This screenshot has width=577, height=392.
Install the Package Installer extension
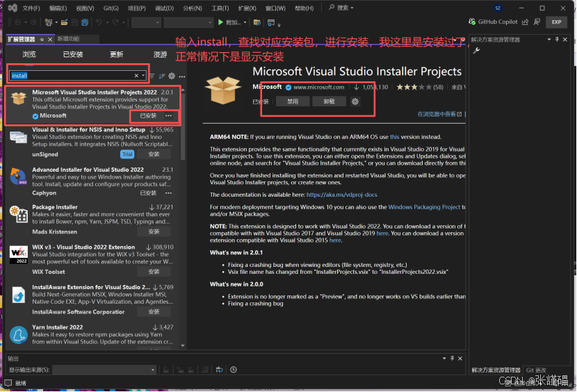154,232
